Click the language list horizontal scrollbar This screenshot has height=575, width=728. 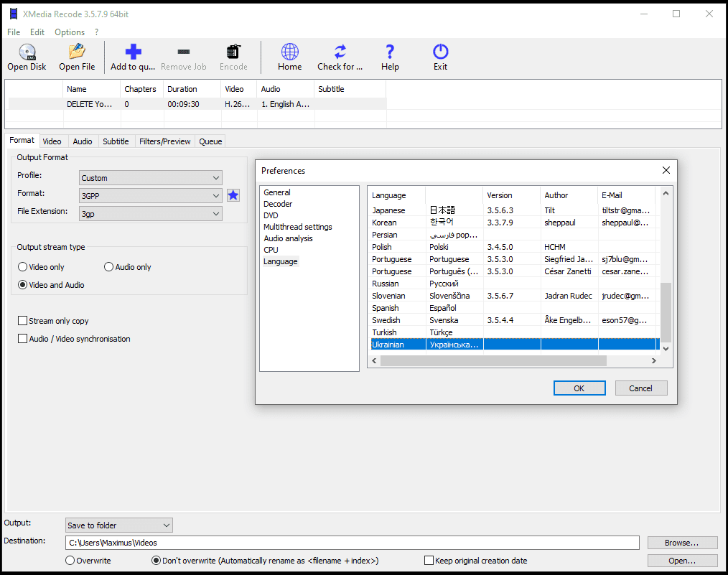tap(493, 361)
